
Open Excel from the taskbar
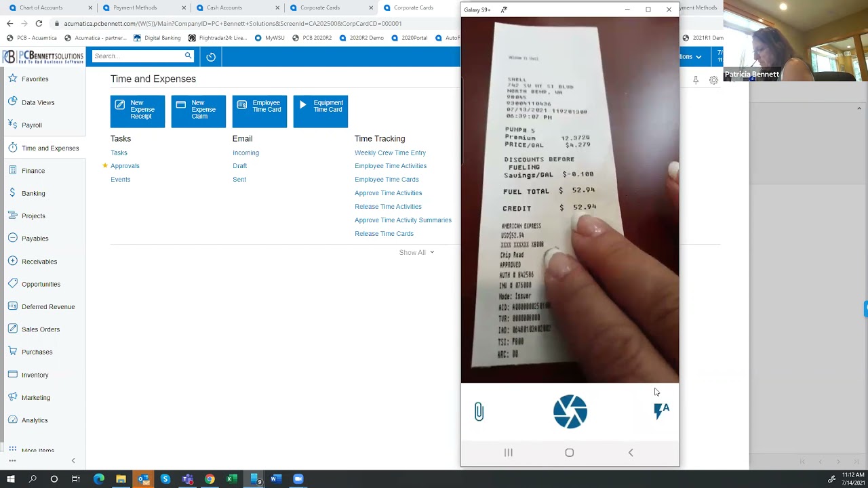231,479
